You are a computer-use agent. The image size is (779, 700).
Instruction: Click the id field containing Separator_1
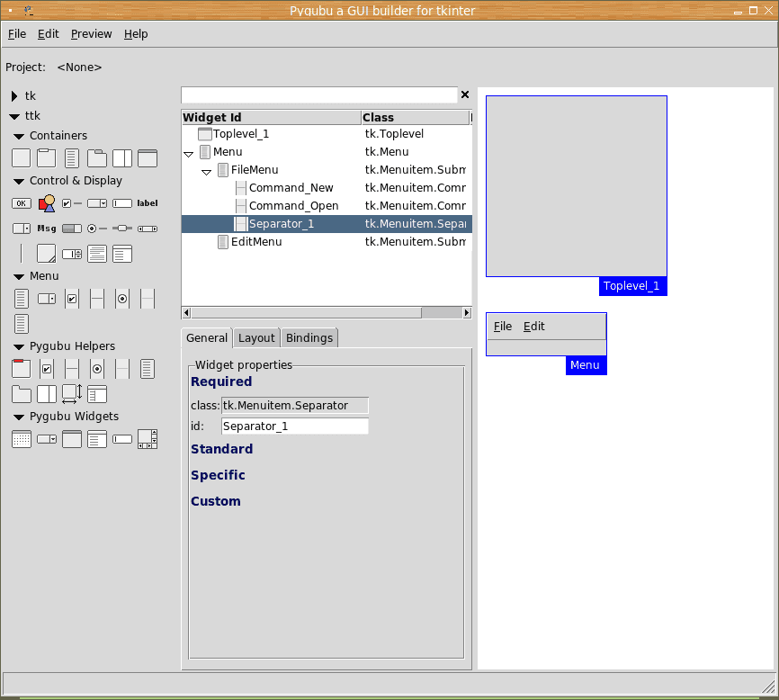294,426
